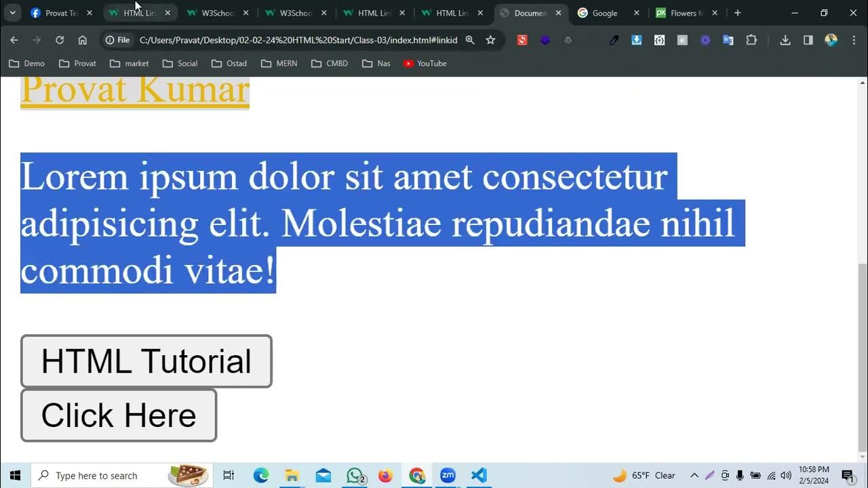This screenshot has height=488, width=868.
Task: Bookmark this page with the star
Action: [x=490, y=40]
